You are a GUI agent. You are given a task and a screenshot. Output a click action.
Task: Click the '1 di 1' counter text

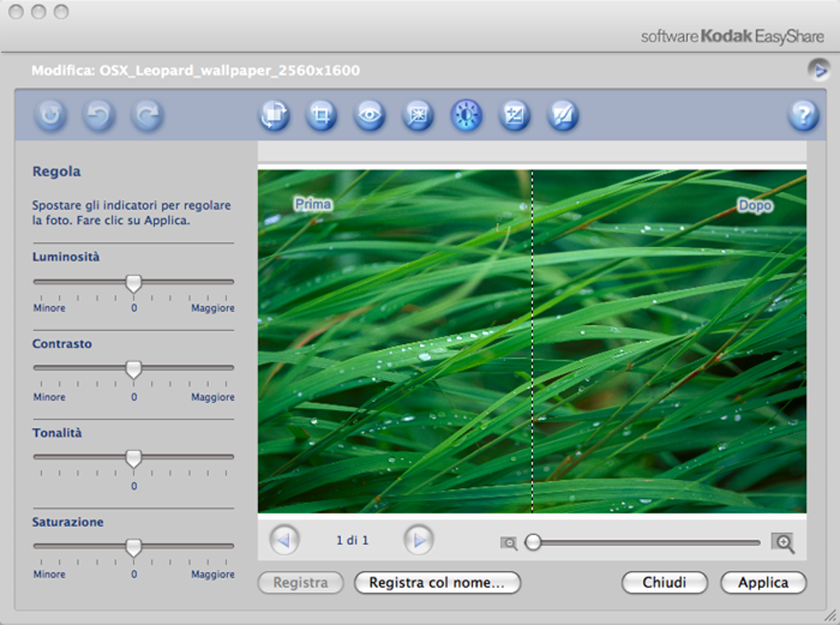352,540
